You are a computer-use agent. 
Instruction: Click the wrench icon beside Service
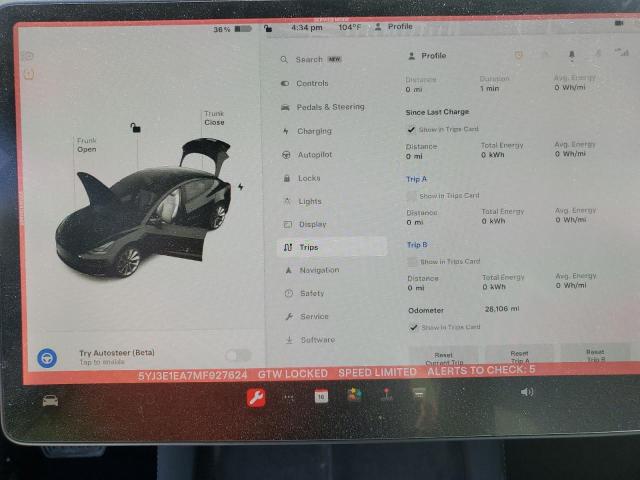pos(289,316)
